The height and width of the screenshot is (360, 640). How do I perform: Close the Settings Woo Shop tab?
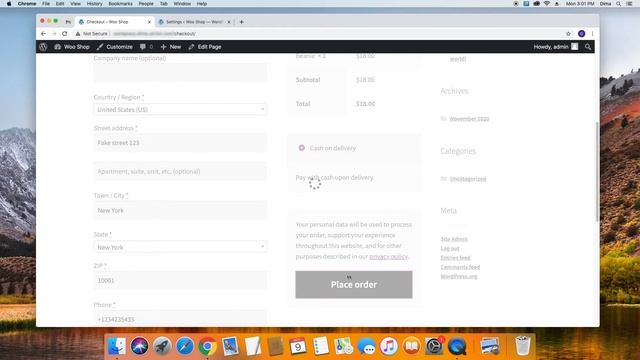229,22
